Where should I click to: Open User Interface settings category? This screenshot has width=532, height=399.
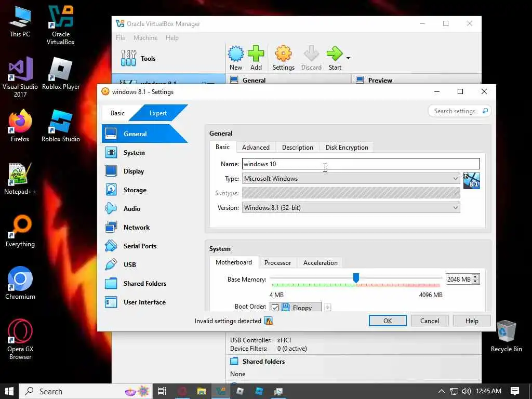coord(144,302)
